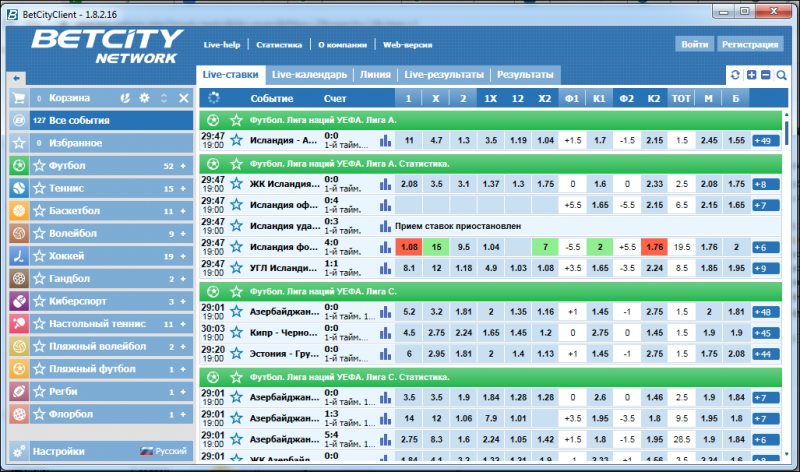Open the Live-help link

point(222,45)
